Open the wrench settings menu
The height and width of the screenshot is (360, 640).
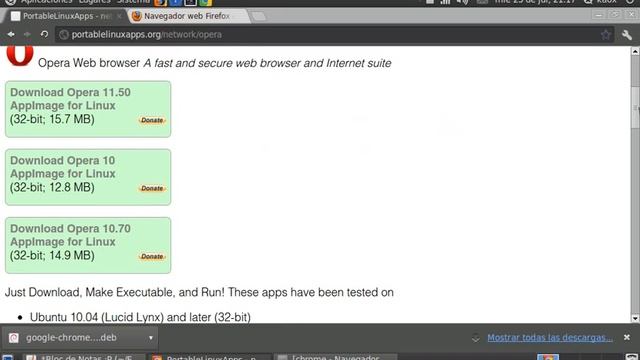pyautogui.click(x=627, y=35)
